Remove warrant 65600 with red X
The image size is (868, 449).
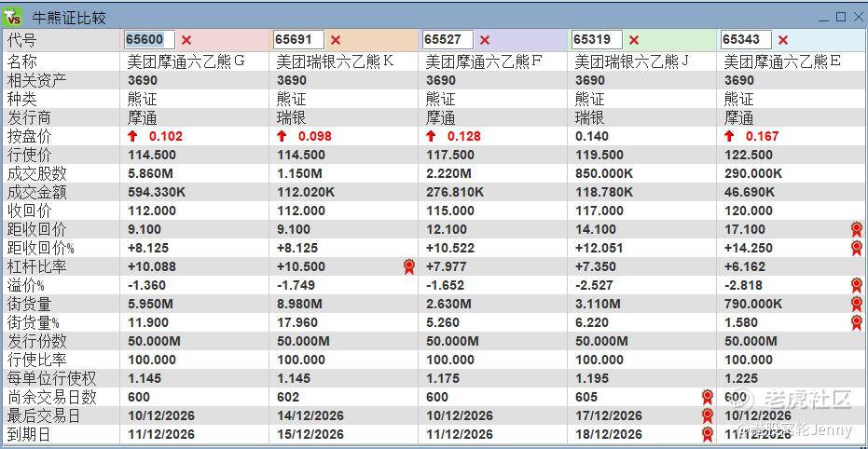pyautogui.click(x=186, y=40)
